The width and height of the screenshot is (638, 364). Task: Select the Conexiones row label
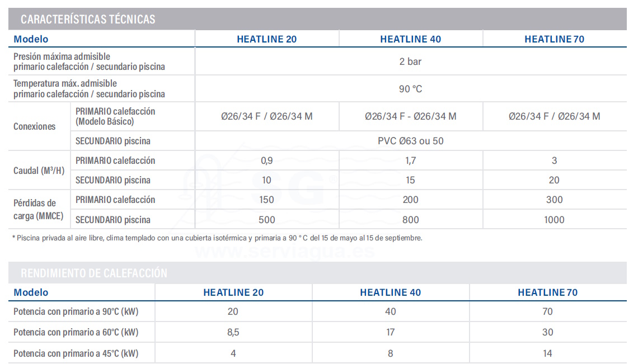pyautogui.click(x=35, y=126)
